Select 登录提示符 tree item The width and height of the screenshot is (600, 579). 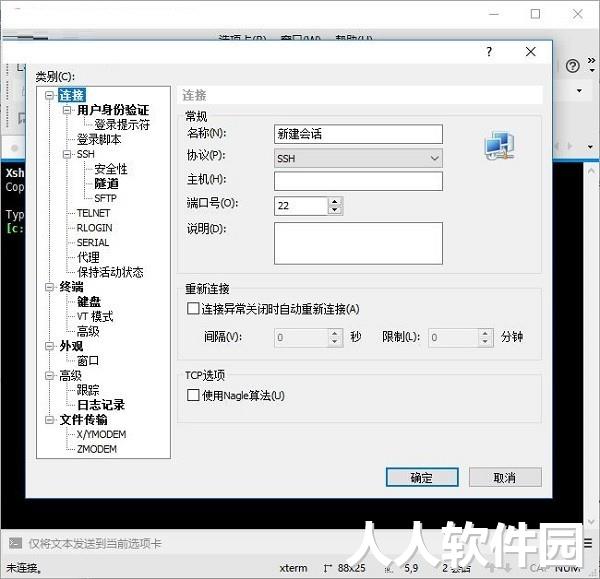coord(122,125)
